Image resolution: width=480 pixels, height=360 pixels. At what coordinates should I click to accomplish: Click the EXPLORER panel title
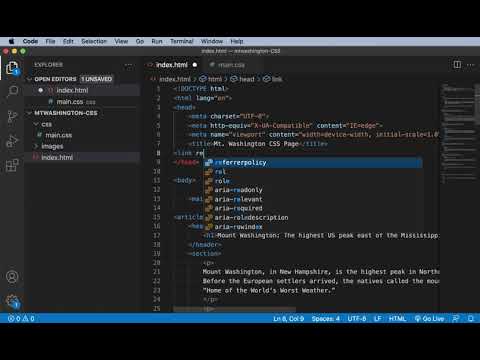coord(49,65)
